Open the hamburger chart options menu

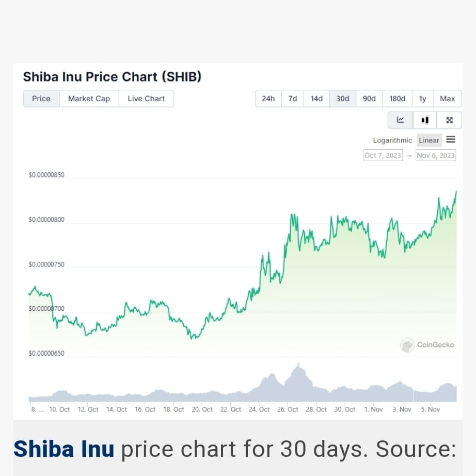tap(450, 139)
